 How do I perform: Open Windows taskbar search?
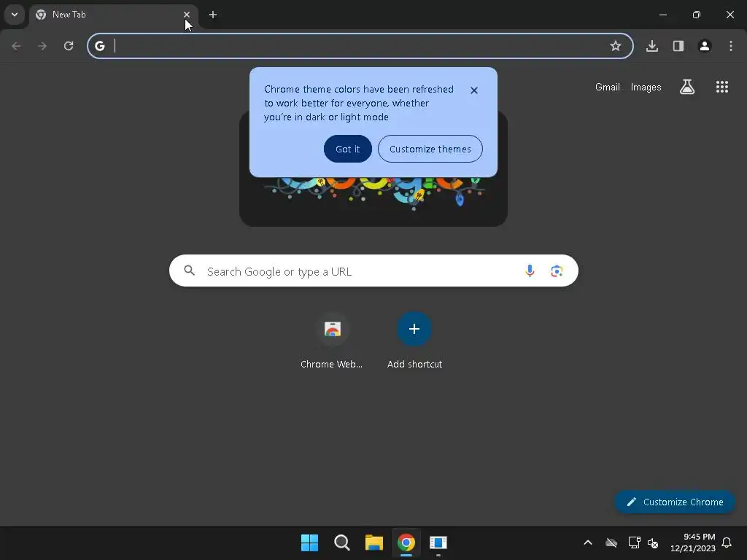tap(341, 542)
